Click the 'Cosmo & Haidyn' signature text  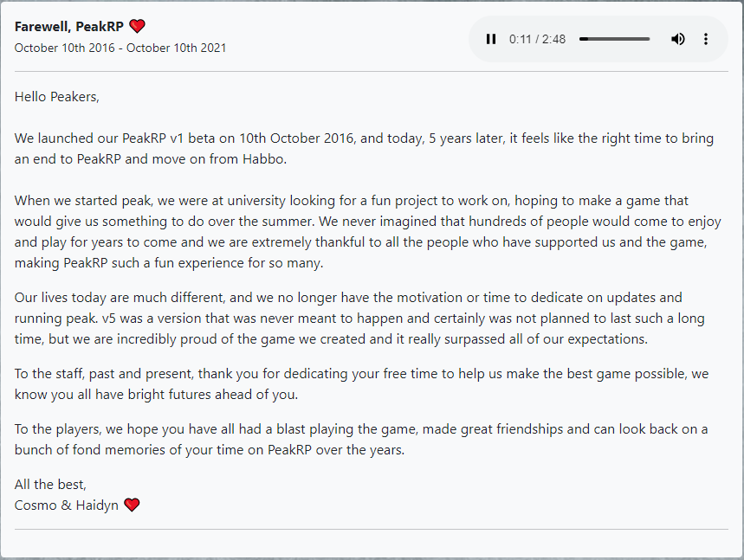coord(66,505)
